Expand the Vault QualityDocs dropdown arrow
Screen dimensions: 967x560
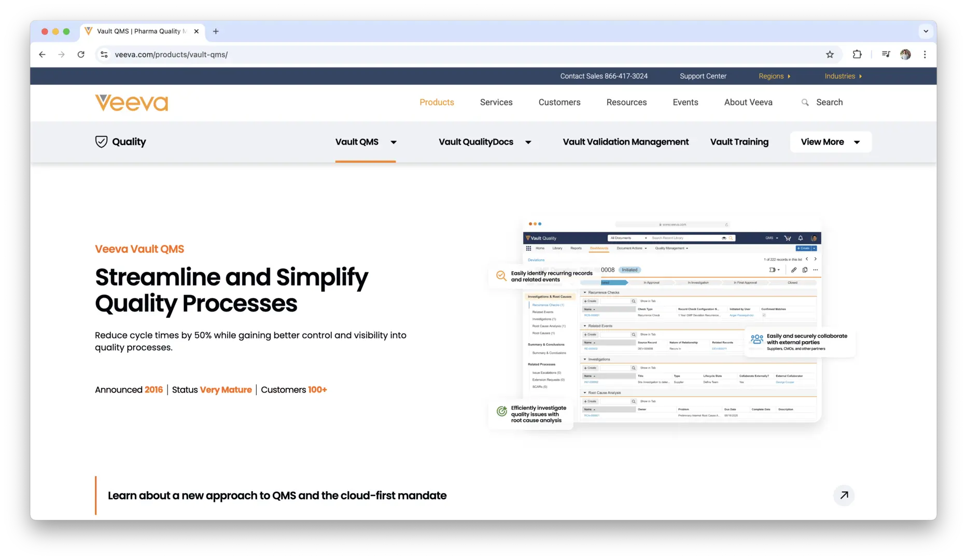point(528,142)
